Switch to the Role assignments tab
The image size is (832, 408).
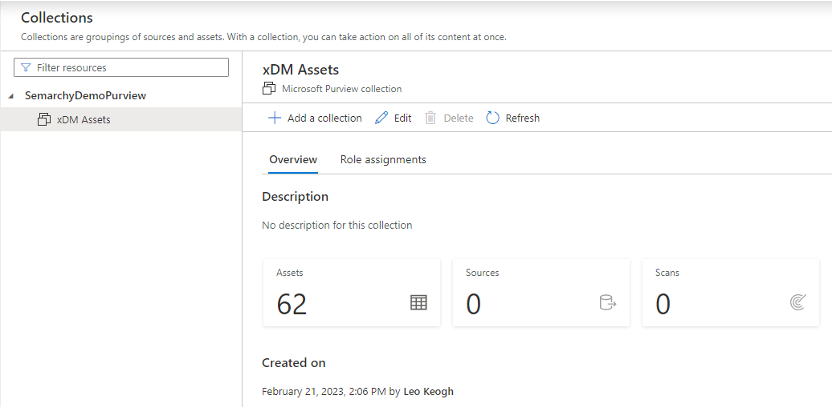(x=383, y=160)
